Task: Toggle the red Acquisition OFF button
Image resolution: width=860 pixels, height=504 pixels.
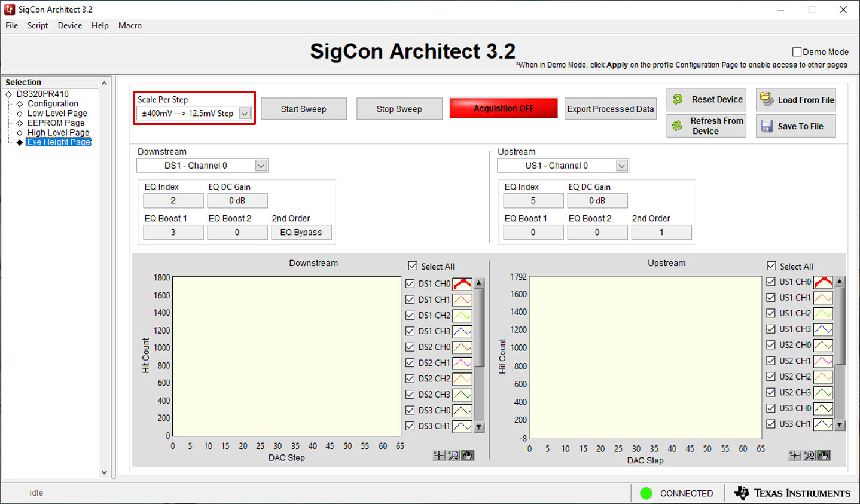Action: point(504,108)
